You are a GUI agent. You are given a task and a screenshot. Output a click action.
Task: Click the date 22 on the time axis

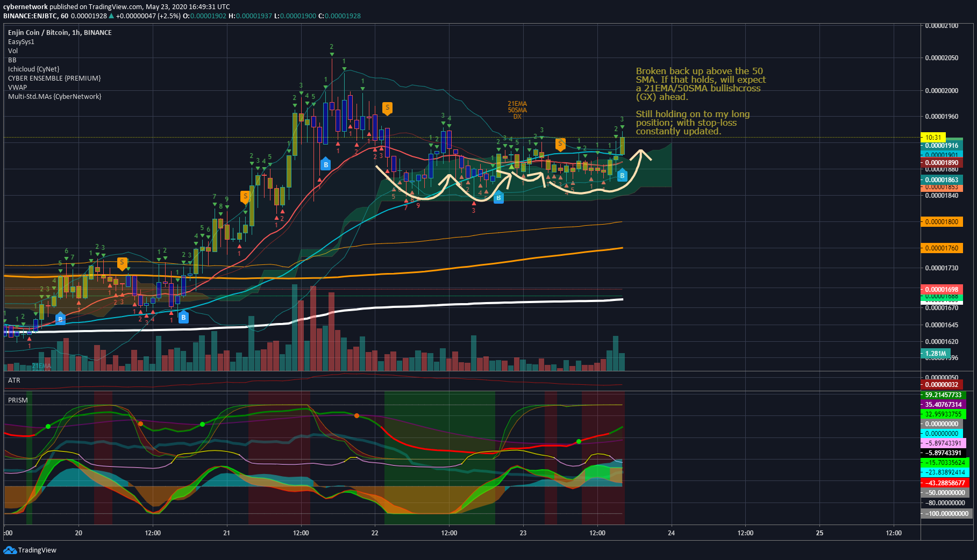[x=375, y=533]
